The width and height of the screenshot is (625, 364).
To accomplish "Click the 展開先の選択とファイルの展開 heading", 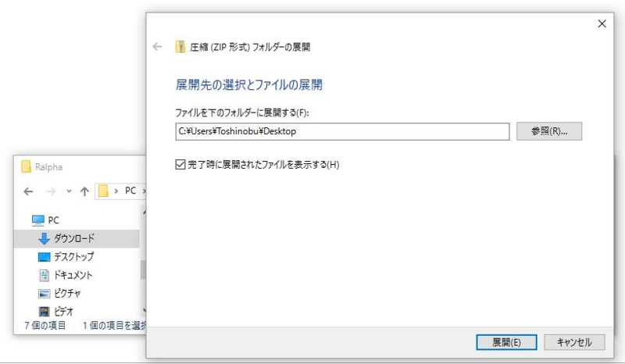I will point(248,85).
